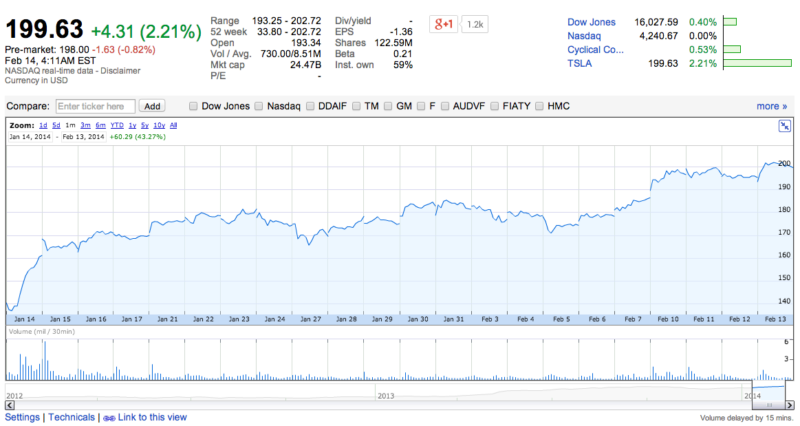The height and width of the screenshot is (426, 800).
Task: Check the Dow Jones compare checkbox
Action: (x=193, y=106)
